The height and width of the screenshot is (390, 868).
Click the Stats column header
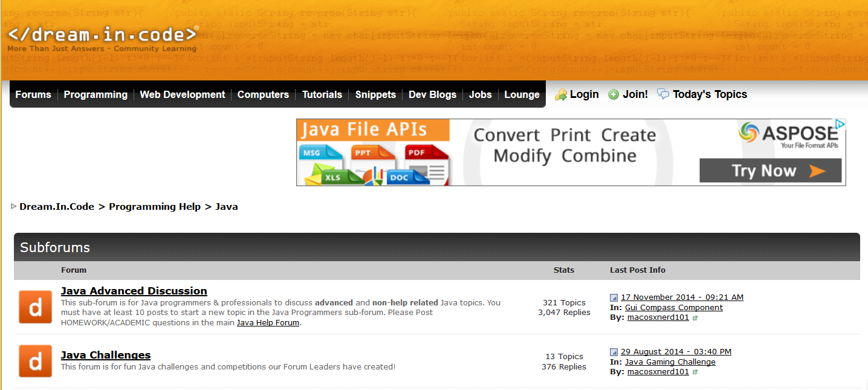point(564,270)
